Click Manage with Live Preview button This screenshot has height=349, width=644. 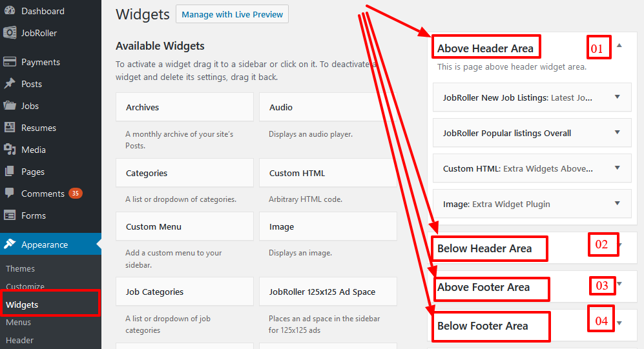tap(232, 14)
